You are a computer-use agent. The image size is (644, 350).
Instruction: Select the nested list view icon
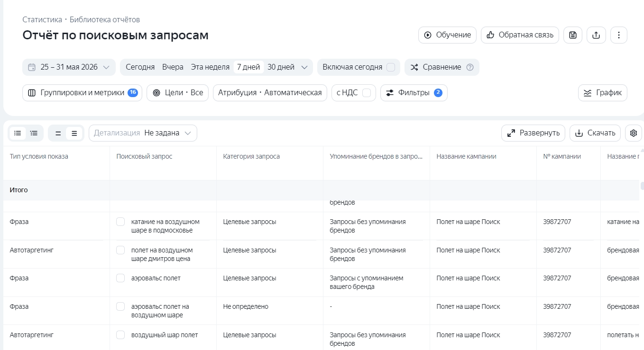pyautogui.click(x=34, y=133)
